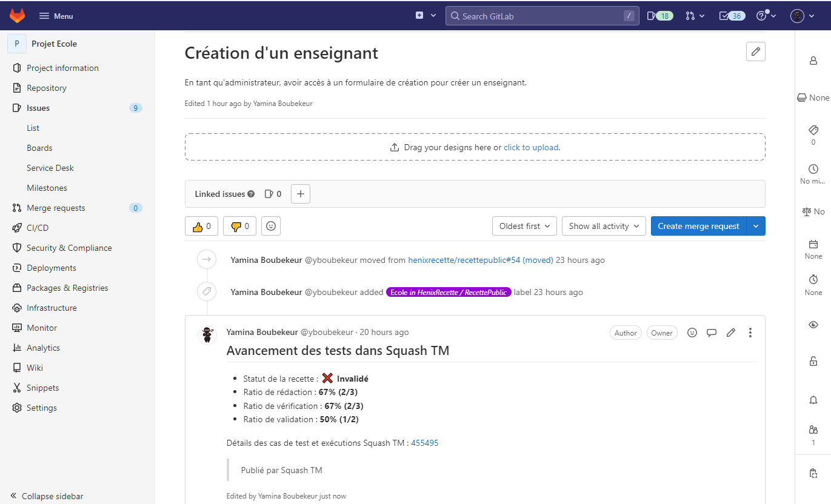Toggle notifications with the bell icon
The width and height of the screenshot is (831, 504).
(x=813, y=400)
